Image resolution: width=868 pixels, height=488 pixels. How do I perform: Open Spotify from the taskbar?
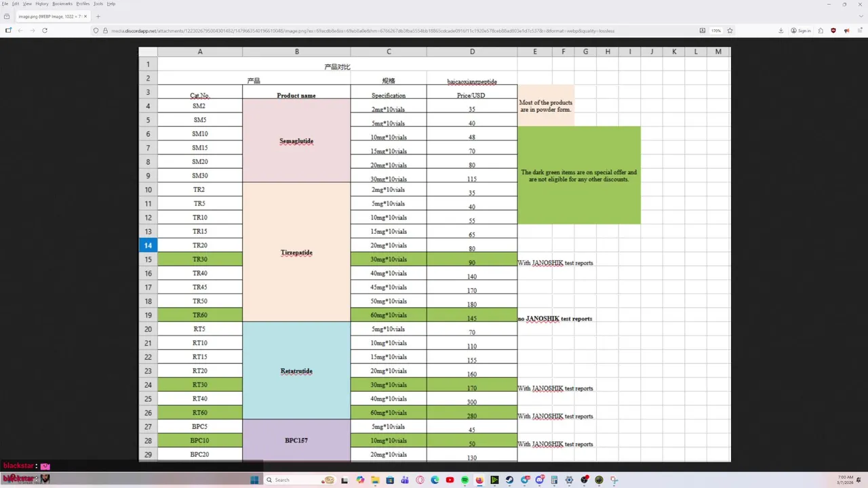[x=465, y=480]
